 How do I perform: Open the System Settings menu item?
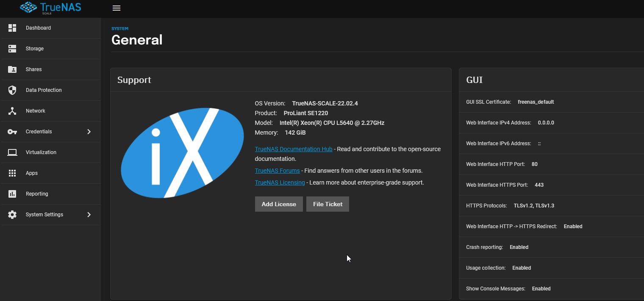point(50,215)
